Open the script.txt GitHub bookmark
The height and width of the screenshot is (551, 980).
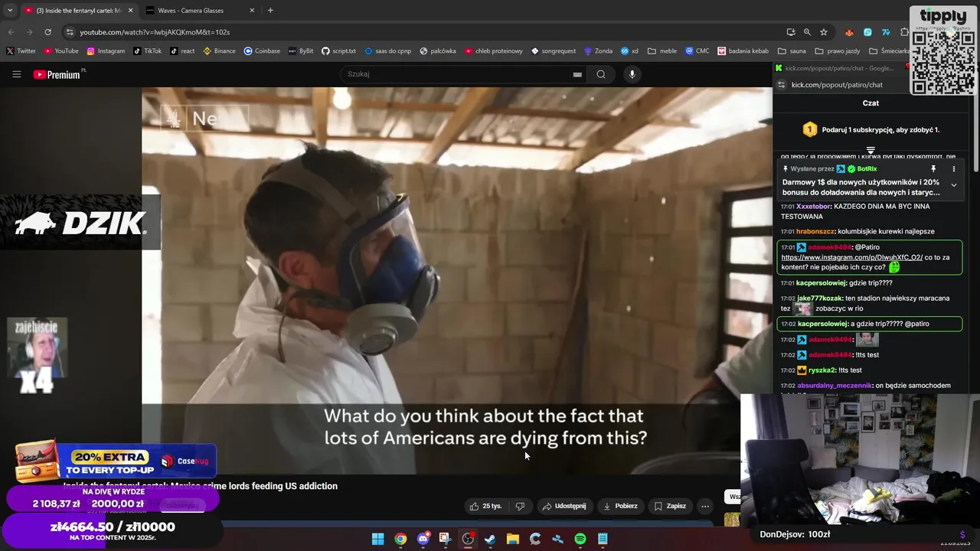(x=338, y=51)
